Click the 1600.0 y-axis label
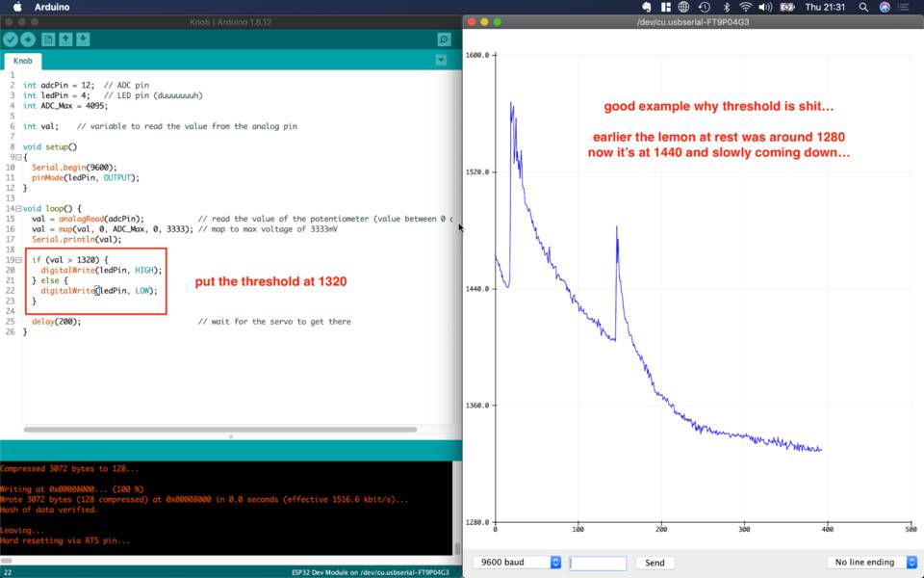924x578 pixels. 477,55
